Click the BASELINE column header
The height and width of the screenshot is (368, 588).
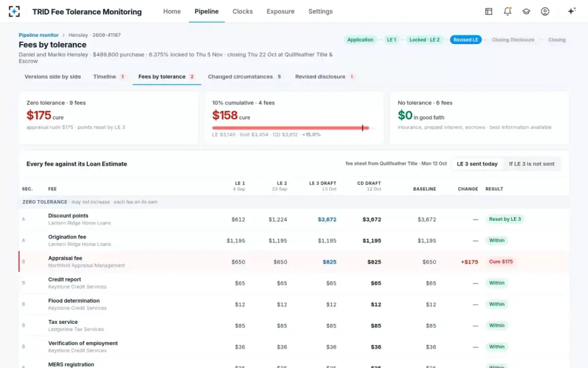click(x=424, y=189)
